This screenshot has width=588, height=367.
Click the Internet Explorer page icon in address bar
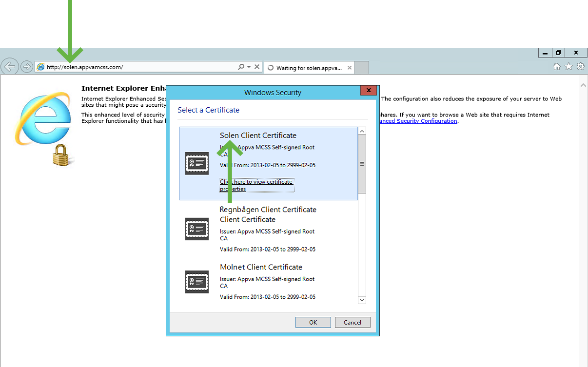point(40,67)
